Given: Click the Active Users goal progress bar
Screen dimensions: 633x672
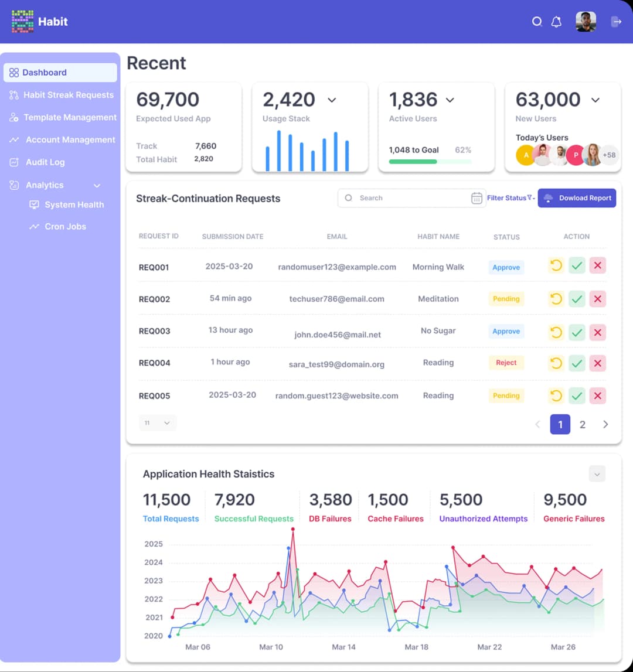Looking at the screenshot, I should [x=430, y=162].
